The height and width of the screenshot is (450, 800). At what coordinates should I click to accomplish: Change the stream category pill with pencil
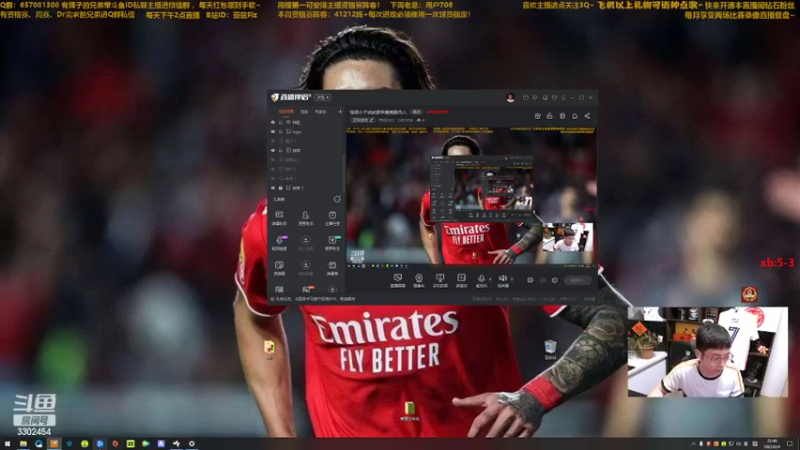coord(363,120)
